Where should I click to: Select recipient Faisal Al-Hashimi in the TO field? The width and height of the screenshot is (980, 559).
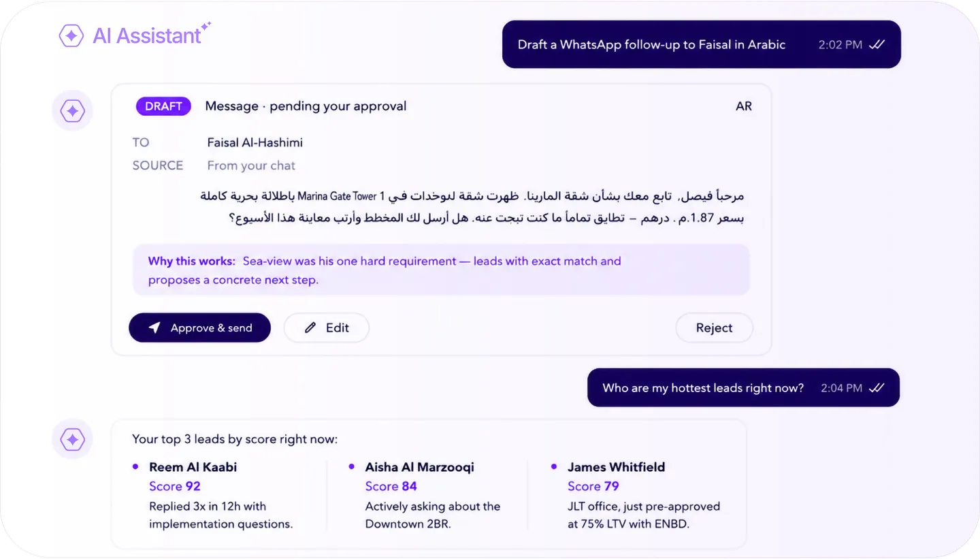click(255, 142)
